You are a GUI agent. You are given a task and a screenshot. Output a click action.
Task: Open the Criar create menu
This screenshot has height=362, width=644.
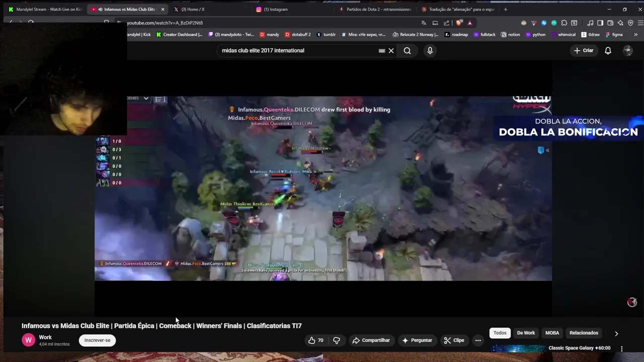(x=584, y=50)
